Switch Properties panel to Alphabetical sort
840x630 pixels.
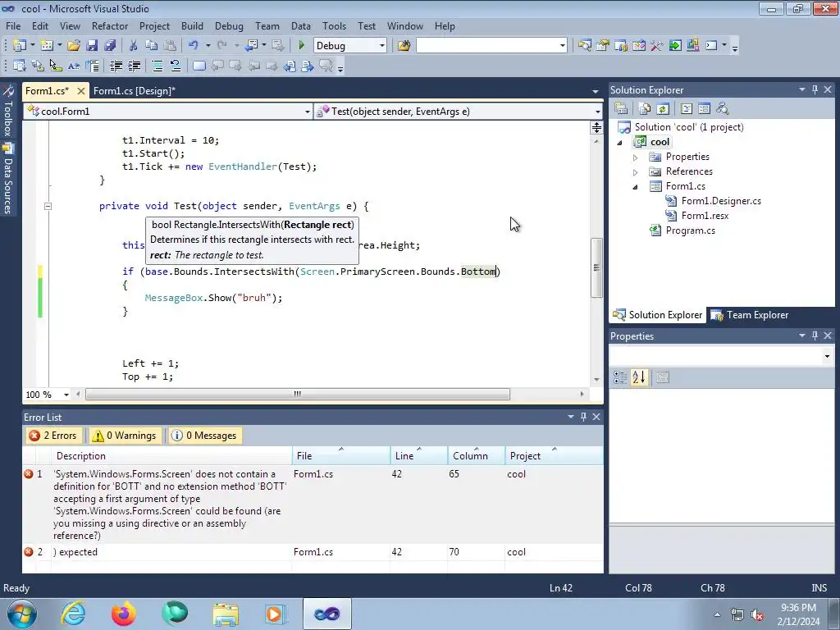pyautogui.click(x=638, y=377)
